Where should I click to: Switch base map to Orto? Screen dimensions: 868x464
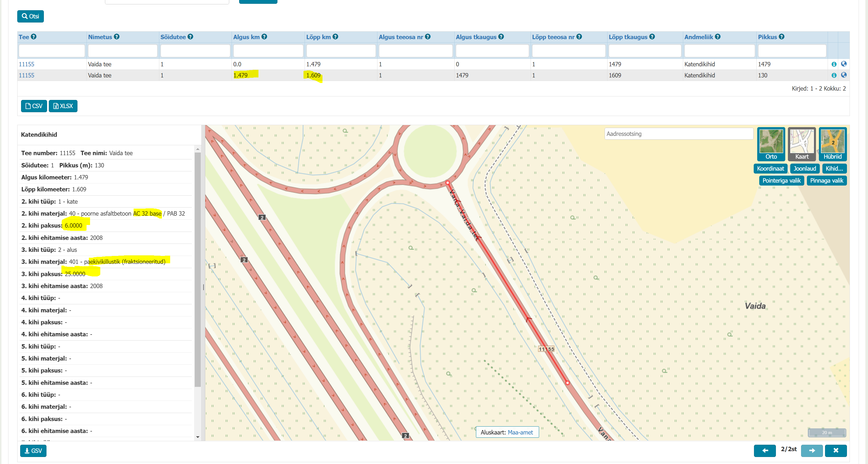(771, 144)
